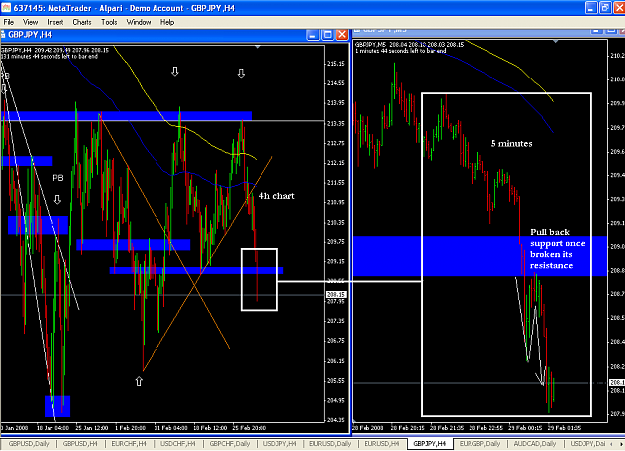Minimize the GBPJPY,H4 chart window
The image size is (625, 451).
click(313, 35)
